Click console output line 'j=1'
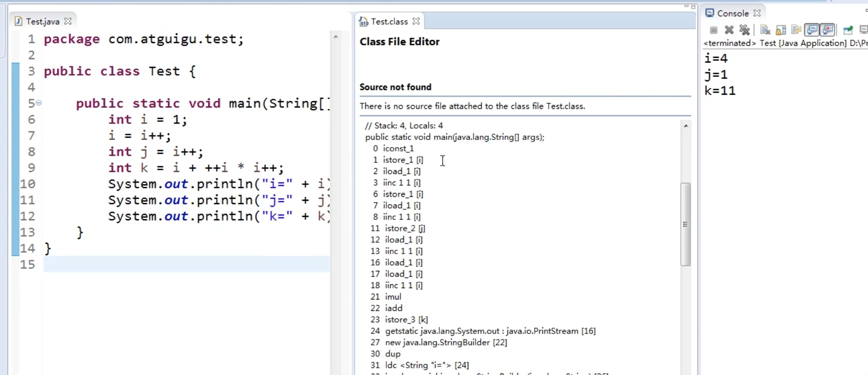This screenshot has width=868, height=375. click(x=716, y=75)
